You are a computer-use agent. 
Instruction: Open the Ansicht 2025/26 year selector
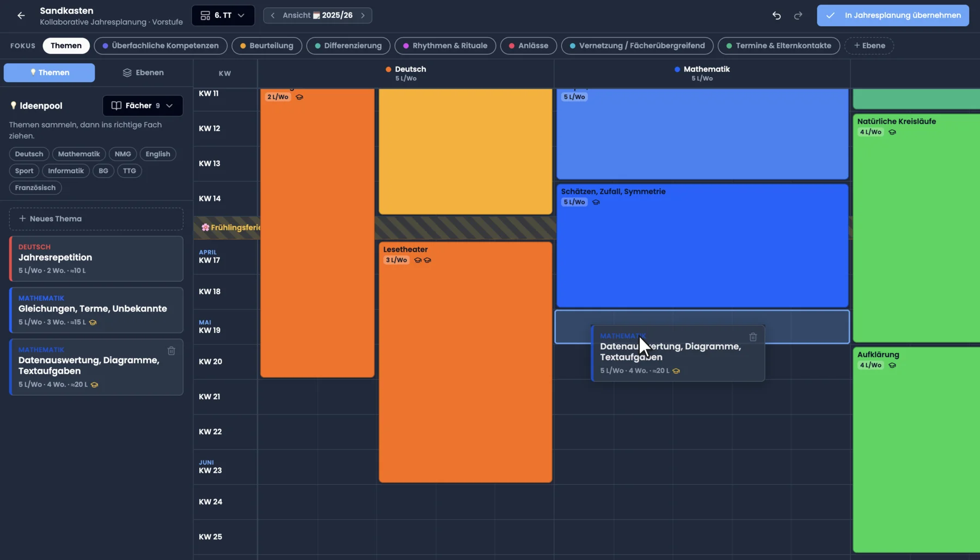coord(317,15)
